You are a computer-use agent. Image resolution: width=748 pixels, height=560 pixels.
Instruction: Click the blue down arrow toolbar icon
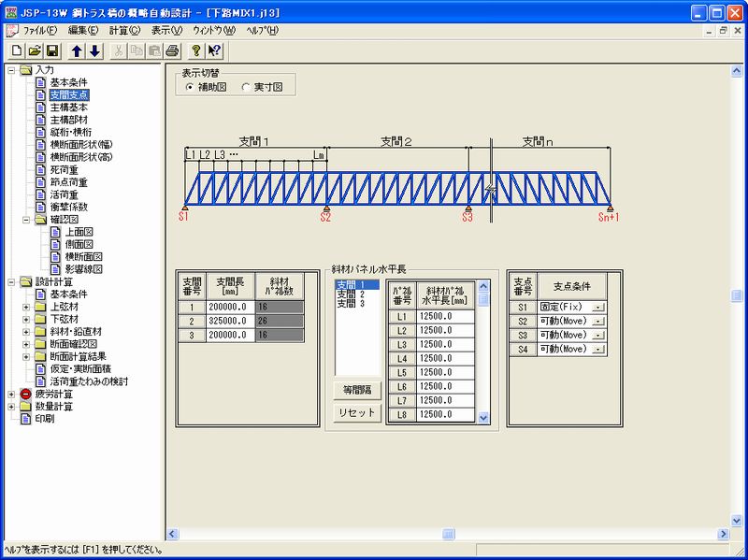(94, 50)
